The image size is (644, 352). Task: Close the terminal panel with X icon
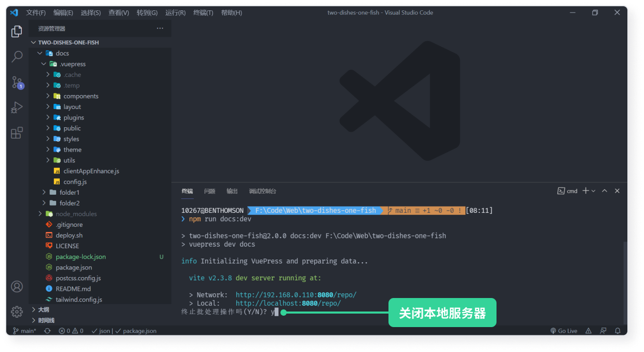[x=618, y=191]
